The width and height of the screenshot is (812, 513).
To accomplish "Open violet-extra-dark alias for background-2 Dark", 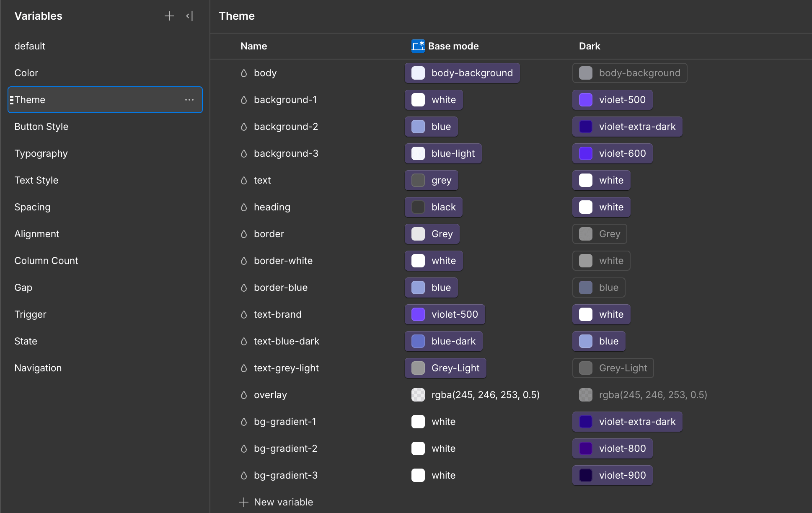I will coord(627,127).
